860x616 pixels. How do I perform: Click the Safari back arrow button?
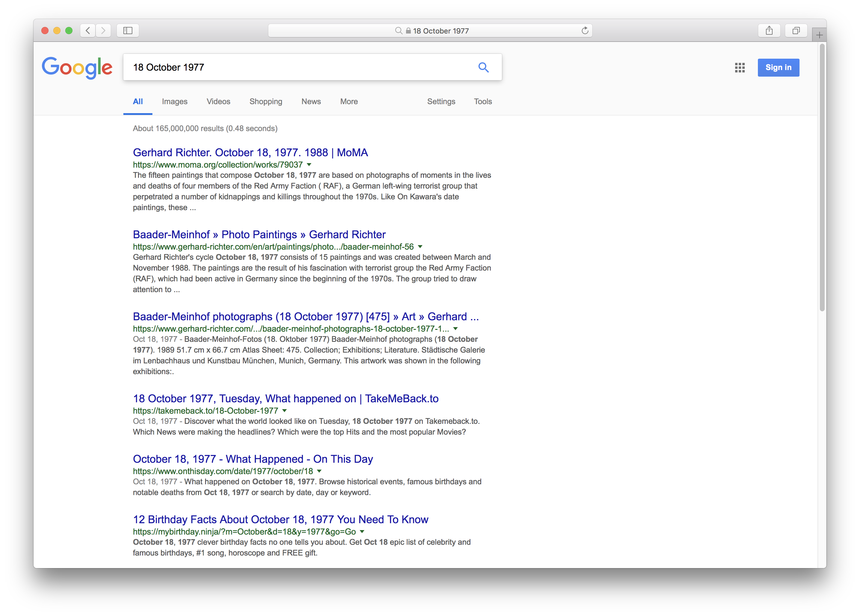88,30
